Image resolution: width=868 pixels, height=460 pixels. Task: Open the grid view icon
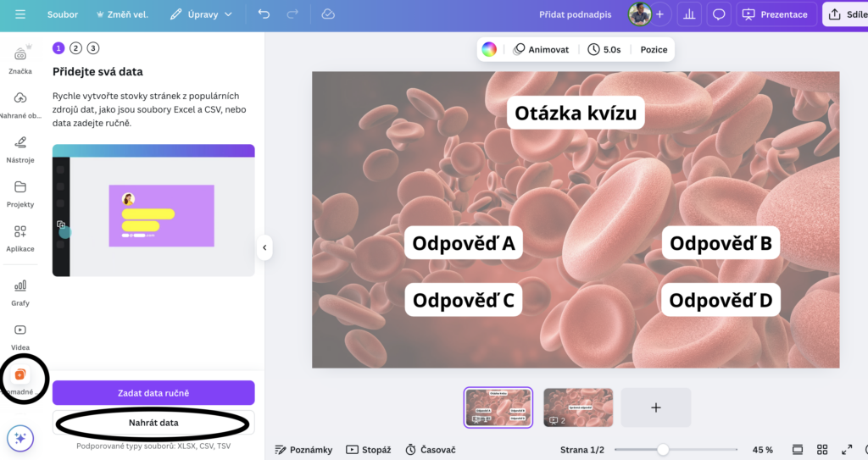[x=822, y=450]
